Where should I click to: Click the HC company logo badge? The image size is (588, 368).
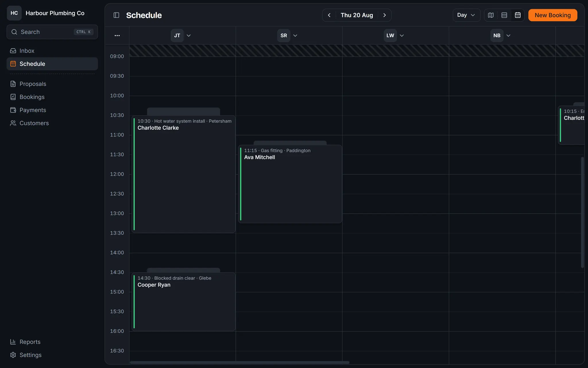click(x=14, y=13)
